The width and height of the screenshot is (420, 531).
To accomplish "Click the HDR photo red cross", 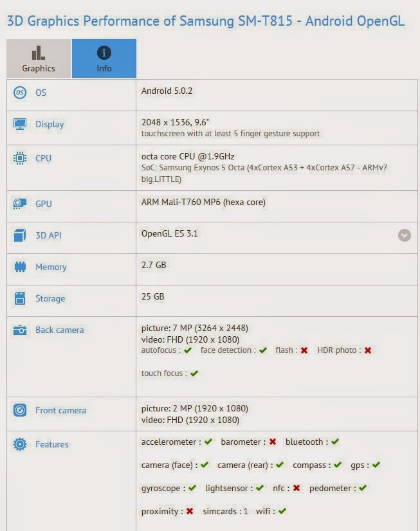I will pyautogui.click(x=368, y=350).
